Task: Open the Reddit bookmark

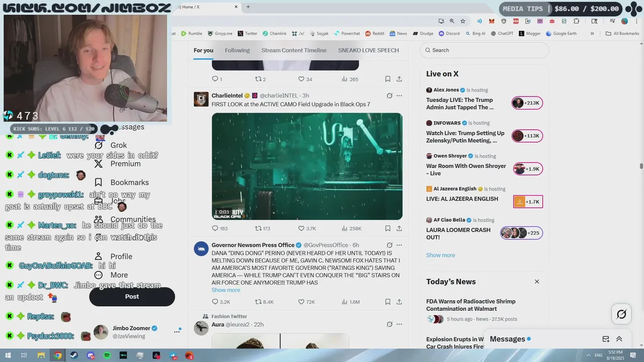Action: (x=374, y=34)
